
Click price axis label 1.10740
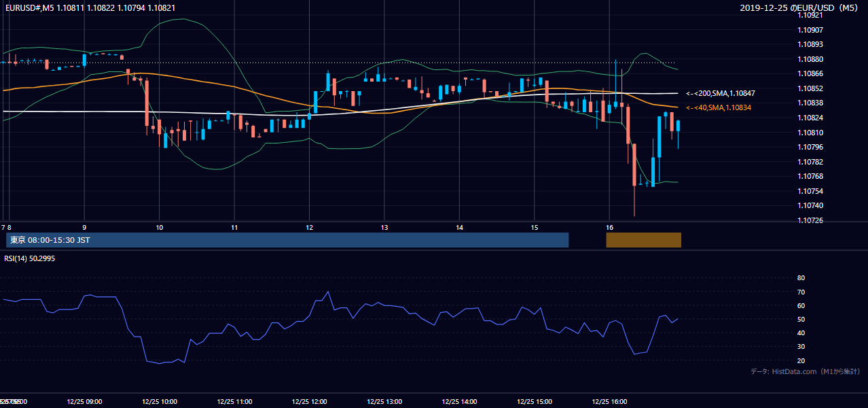[810, 205]
